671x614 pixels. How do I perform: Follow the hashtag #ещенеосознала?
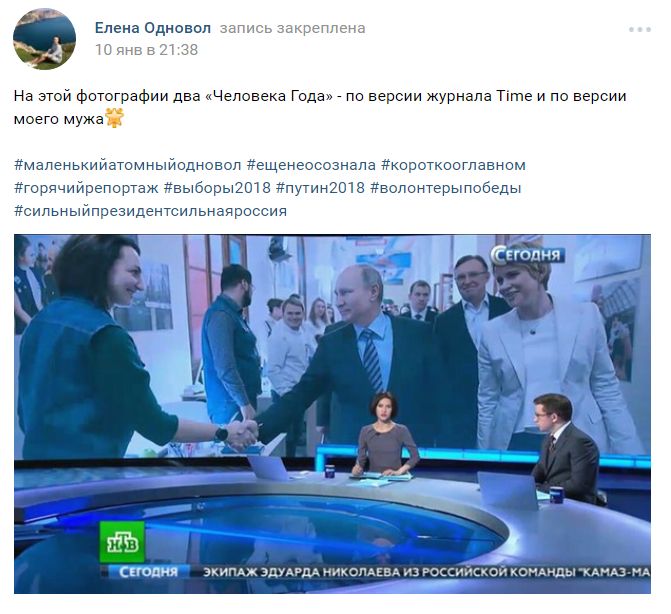[311, 165]
